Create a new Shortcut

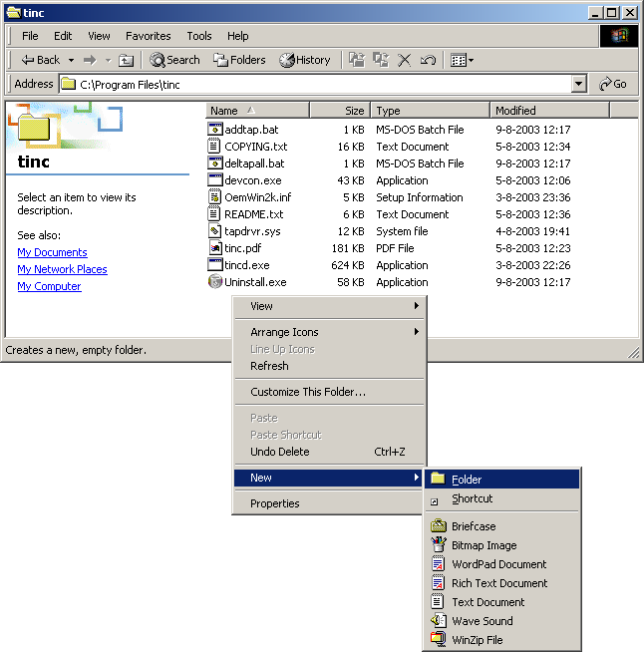501,498
